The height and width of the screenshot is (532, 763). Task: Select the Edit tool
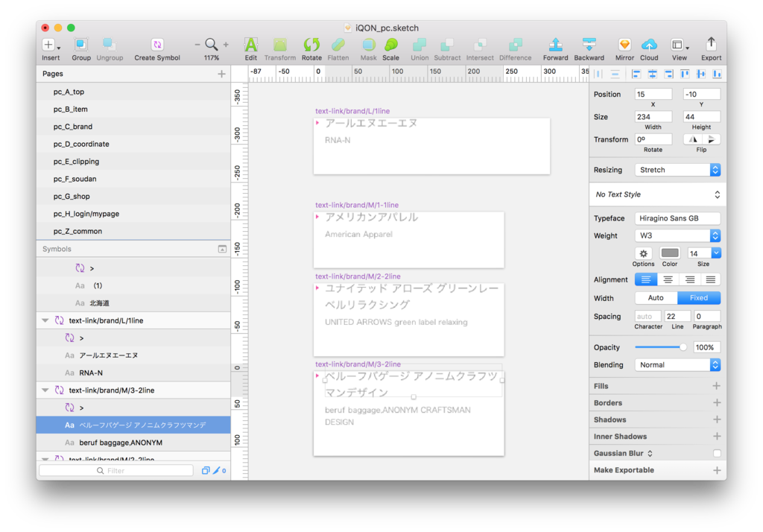pos(250,45)
